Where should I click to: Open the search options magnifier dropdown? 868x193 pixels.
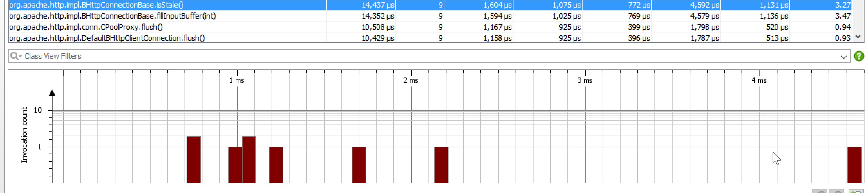16,56
